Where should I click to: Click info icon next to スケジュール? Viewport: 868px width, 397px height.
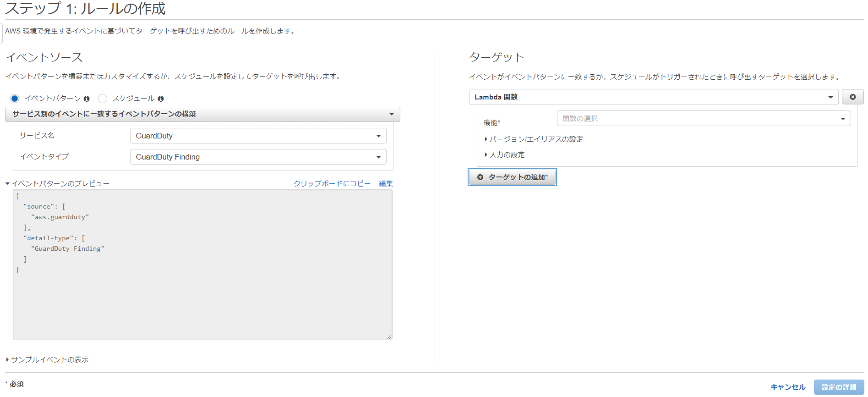pos(161,99)
